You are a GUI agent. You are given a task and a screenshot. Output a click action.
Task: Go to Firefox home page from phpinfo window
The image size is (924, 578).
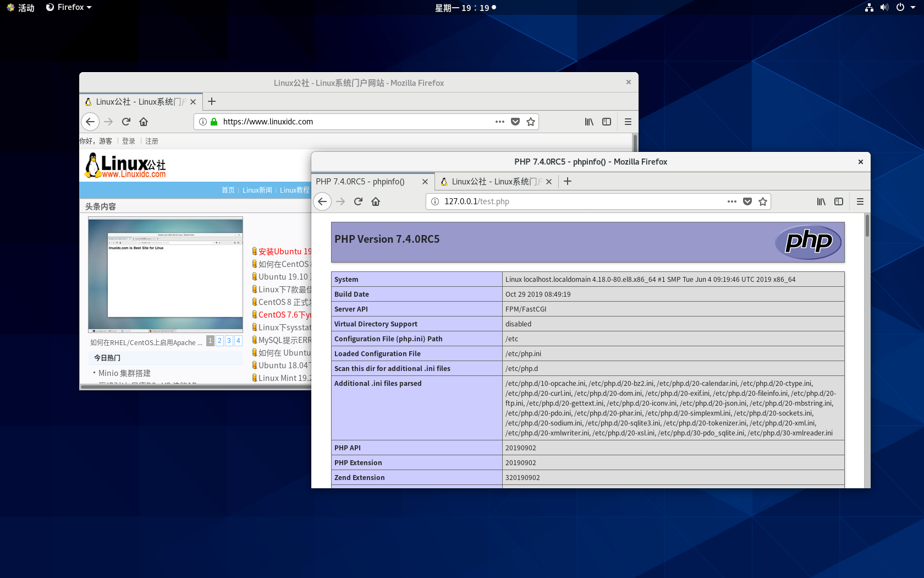point(376,201)
